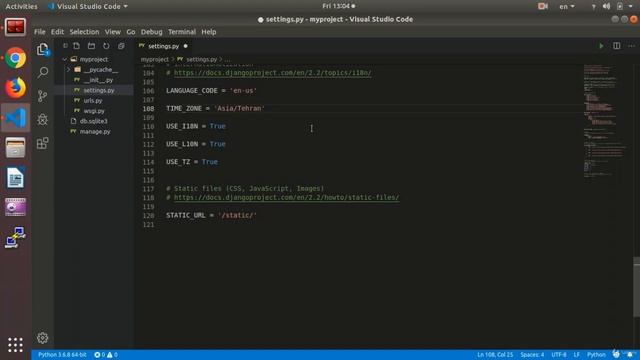Viewport: 640px width, 360px height.
Task: Open the View menu
Action: (112, 32)
